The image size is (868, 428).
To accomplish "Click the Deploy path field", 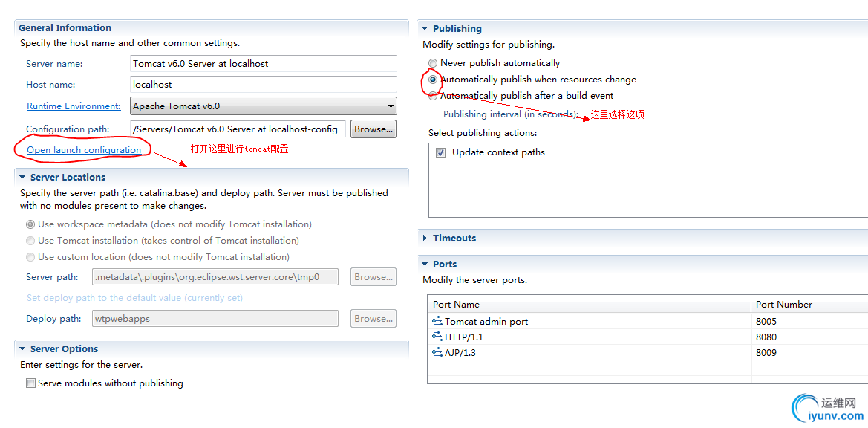I will 215,318.
